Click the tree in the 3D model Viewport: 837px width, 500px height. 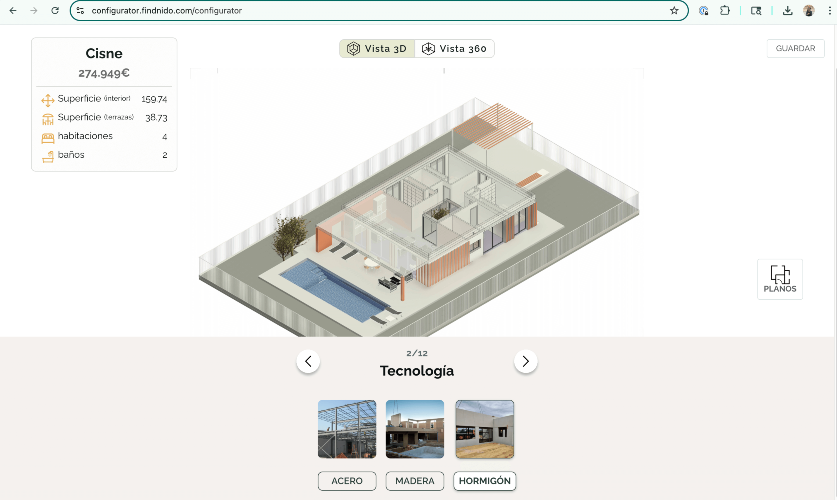point(290,236)
